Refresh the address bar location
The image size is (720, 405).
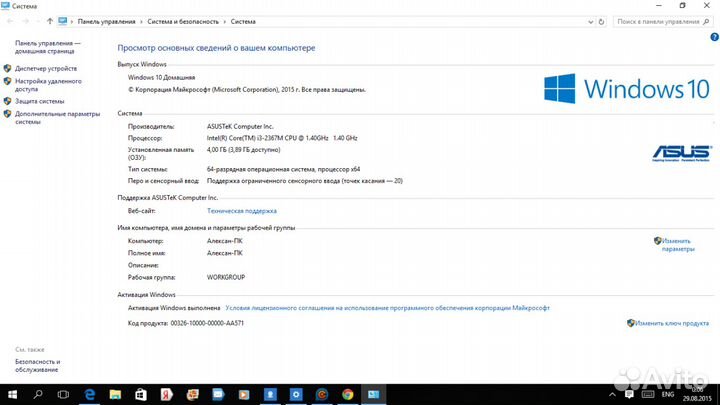pos(602,22)
